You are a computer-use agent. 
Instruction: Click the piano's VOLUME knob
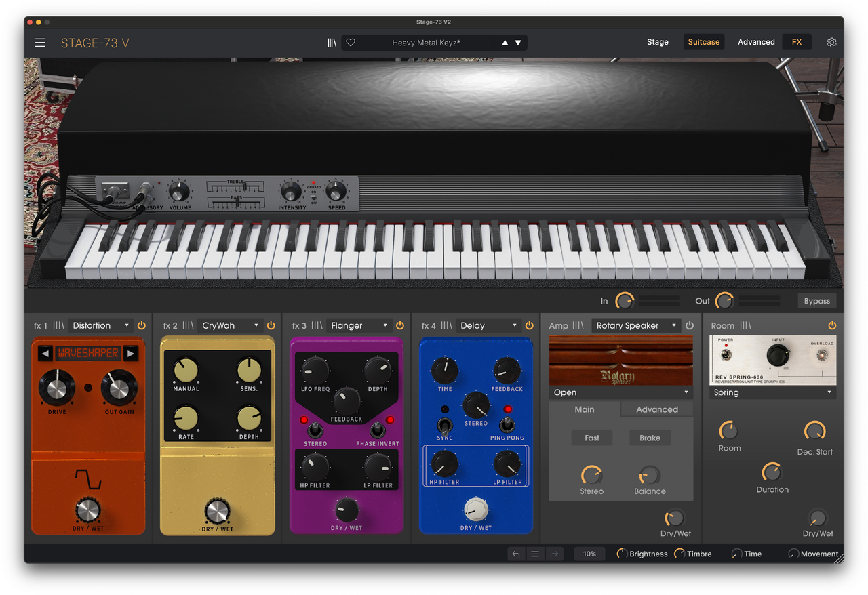tap(179, 192)
